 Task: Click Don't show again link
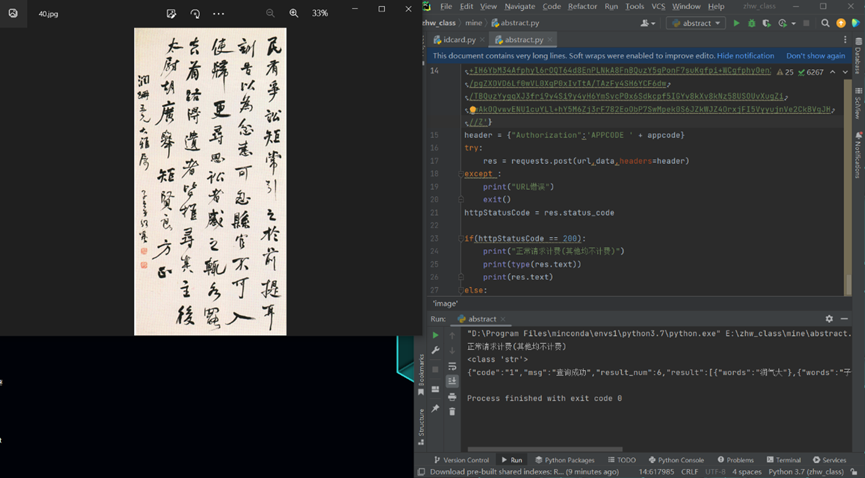(815, 56)
